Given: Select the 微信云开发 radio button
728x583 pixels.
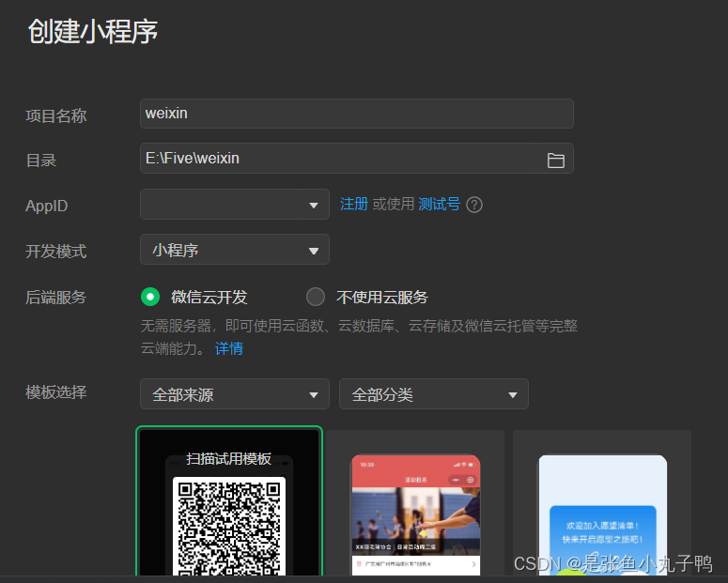Looking at the screenshot, I should click(150, 297).
